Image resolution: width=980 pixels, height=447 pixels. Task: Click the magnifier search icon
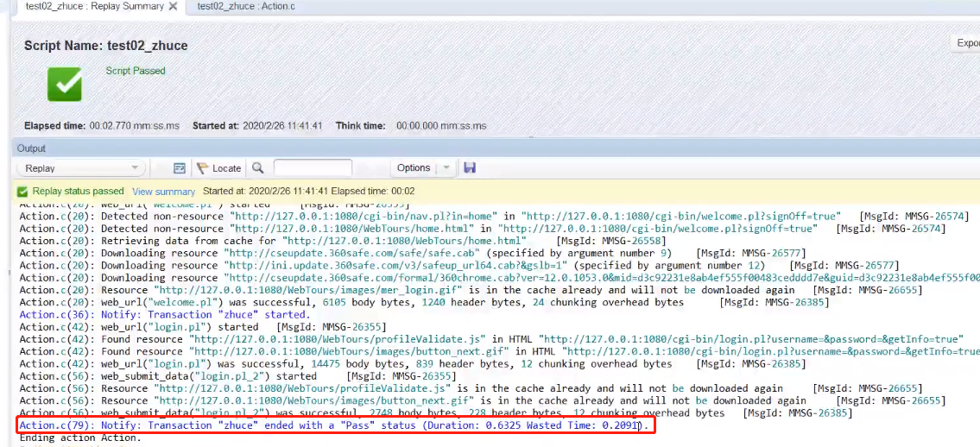coord(257,168)
